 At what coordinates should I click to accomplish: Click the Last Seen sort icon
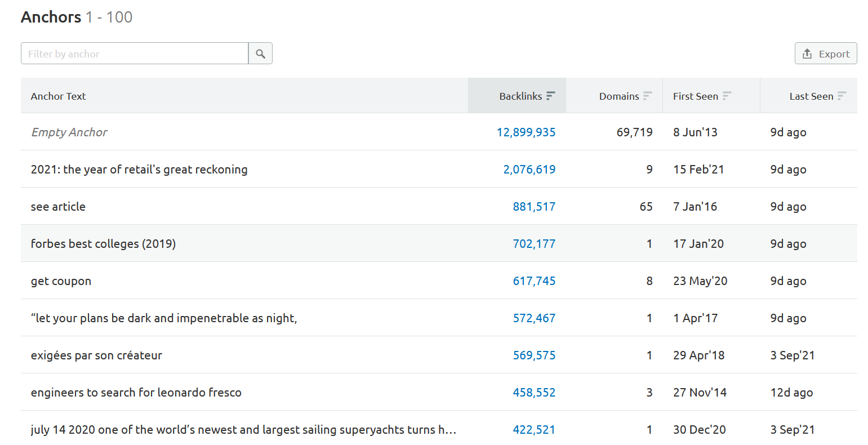(x=842, y=96)
